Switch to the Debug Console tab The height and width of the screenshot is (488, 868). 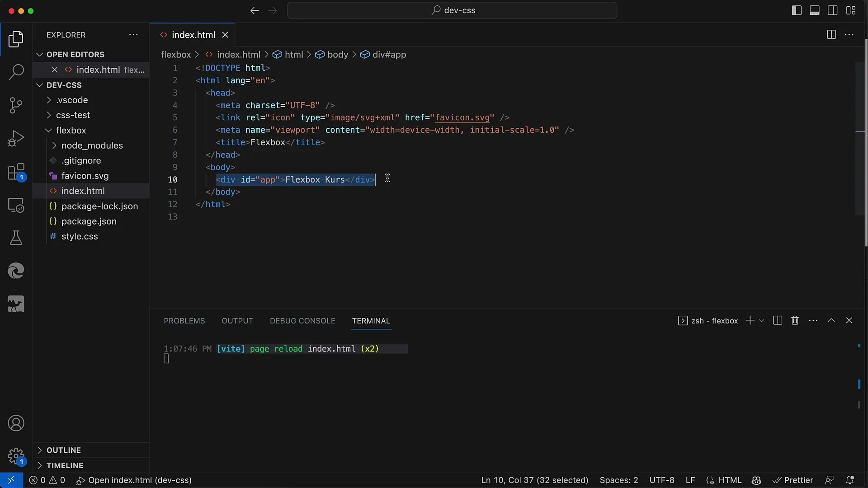click(x=302, y=321)
